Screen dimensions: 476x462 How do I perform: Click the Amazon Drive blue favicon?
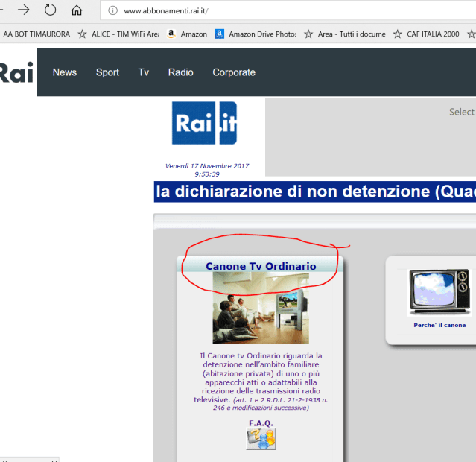click(219, 34)
